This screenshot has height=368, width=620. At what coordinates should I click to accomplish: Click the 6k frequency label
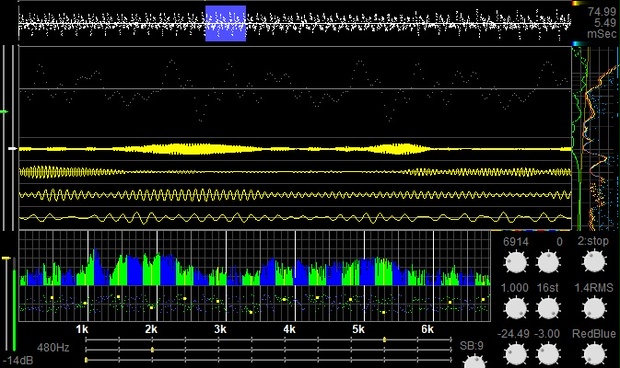[x=427, y=329]
